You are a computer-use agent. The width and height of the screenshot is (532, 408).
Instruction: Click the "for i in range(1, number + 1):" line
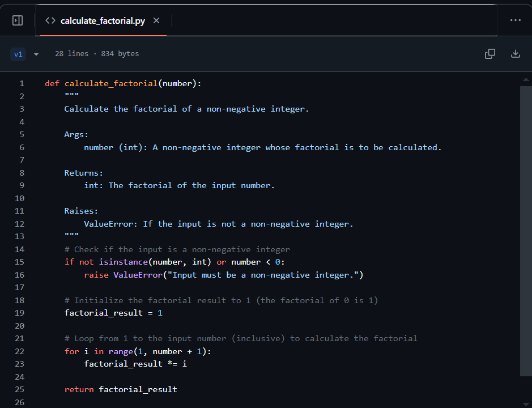[138, 351]
